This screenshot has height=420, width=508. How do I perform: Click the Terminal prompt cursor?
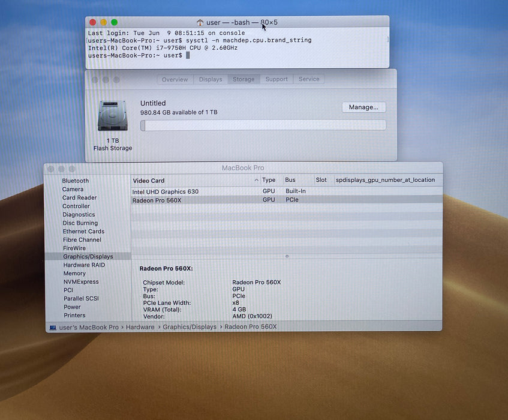pos(188,55)
